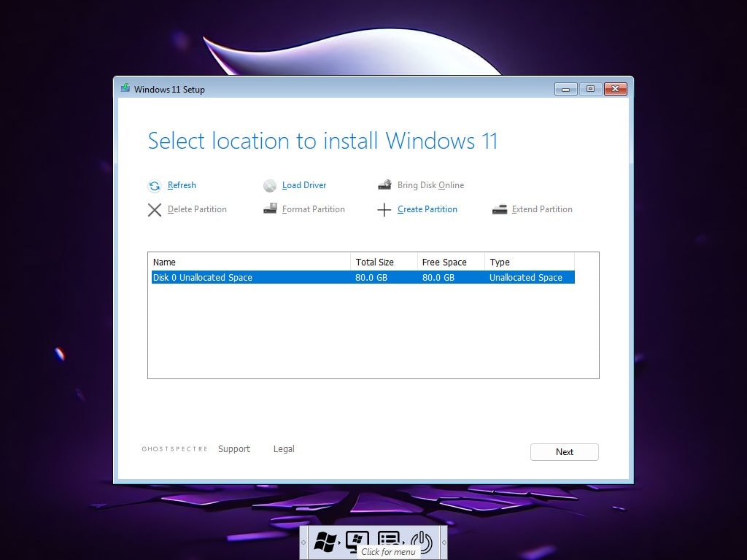Screen dimensions: 747x560
Task: Open the Load Driver link
Action: pos(304,185)
